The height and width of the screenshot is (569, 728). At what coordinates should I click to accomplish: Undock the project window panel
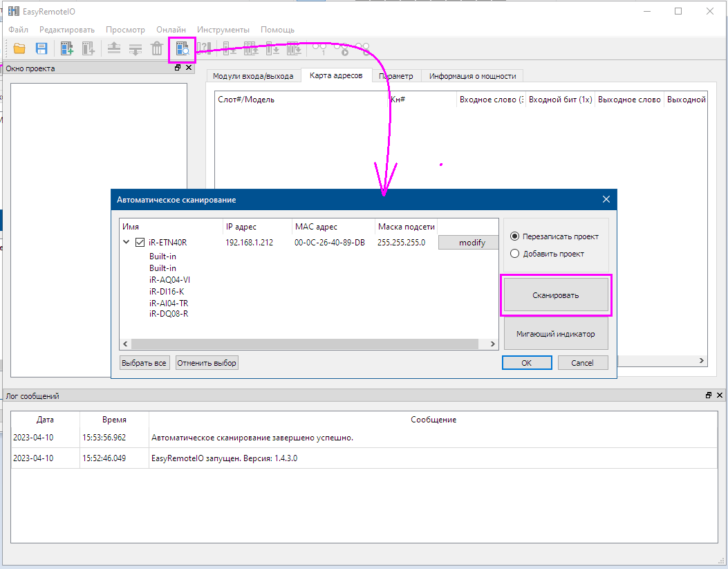pos(178,68)
